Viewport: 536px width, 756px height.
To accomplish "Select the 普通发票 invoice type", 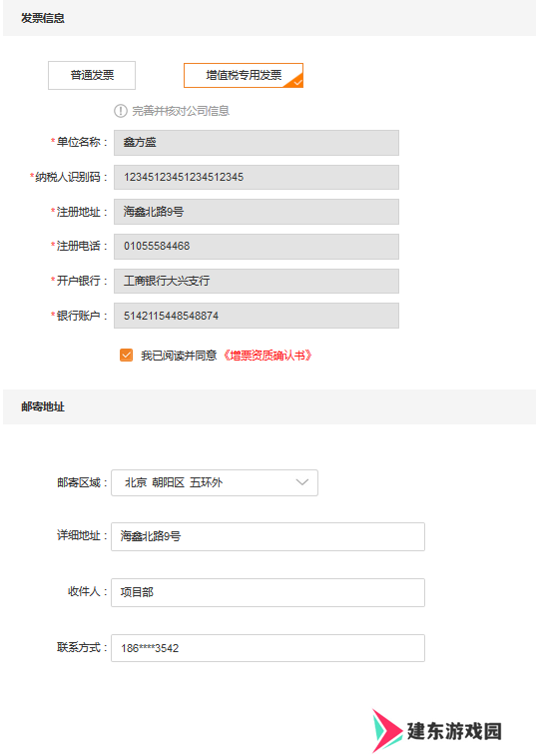I will coord(92,75).
